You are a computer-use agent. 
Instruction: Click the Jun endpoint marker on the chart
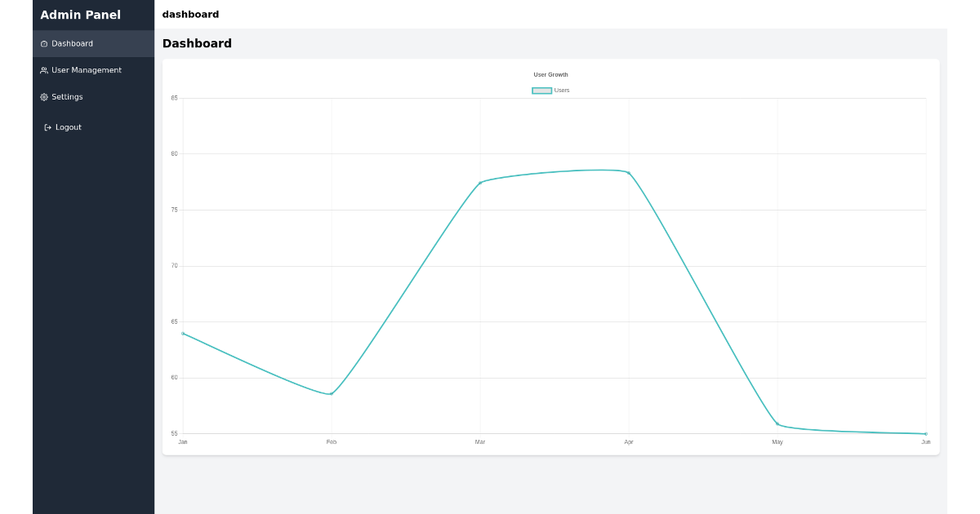coord(924,433)
